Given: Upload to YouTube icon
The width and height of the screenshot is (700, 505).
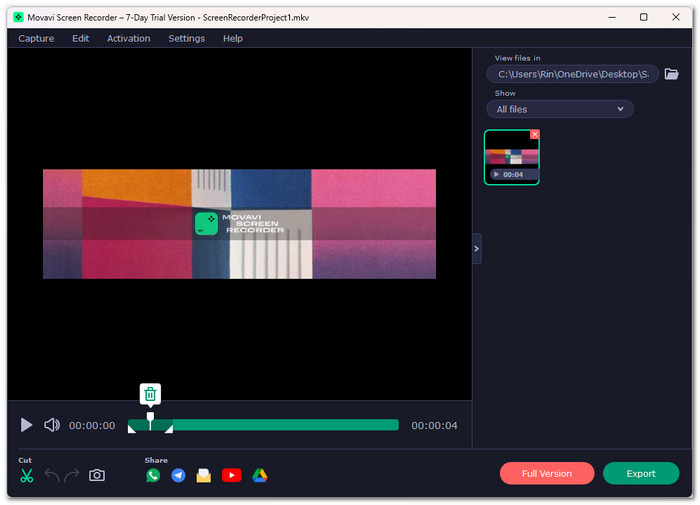Looking at the screenshot, I should tap(232, 476).
